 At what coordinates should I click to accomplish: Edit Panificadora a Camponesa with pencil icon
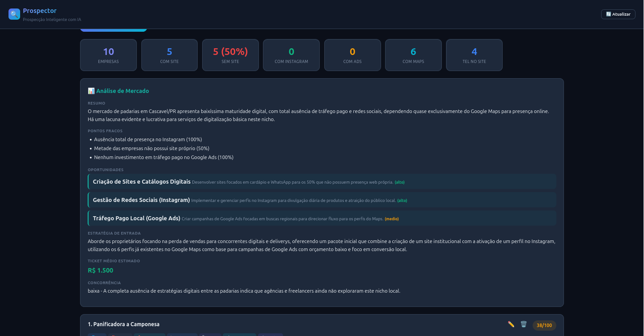click(511, 324)
